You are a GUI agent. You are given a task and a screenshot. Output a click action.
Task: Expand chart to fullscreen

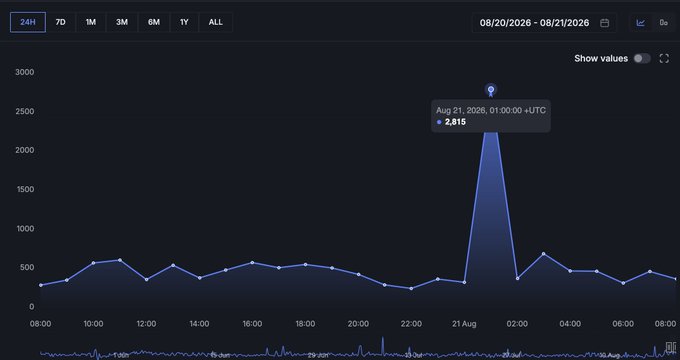(x=664, y=59)
